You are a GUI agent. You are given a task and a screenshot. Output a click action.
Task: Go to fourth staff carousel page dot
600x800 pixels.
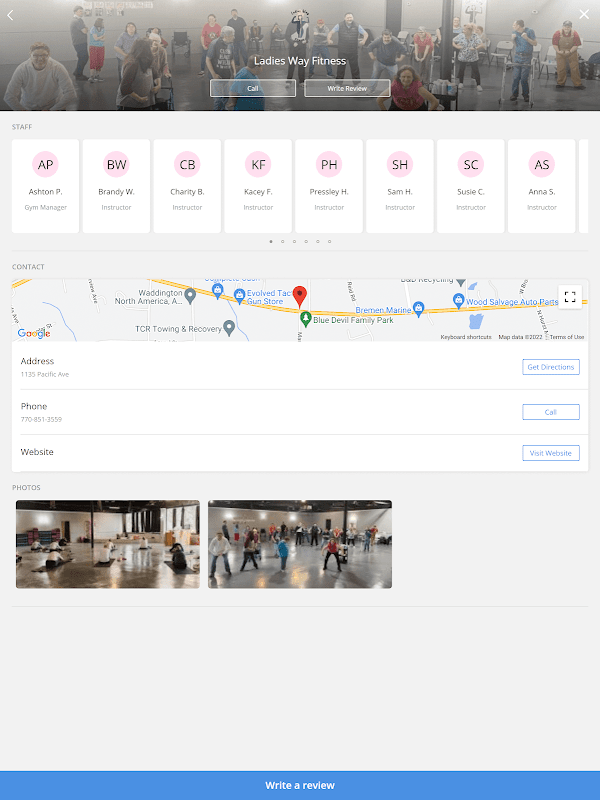(x=306, y=241)
